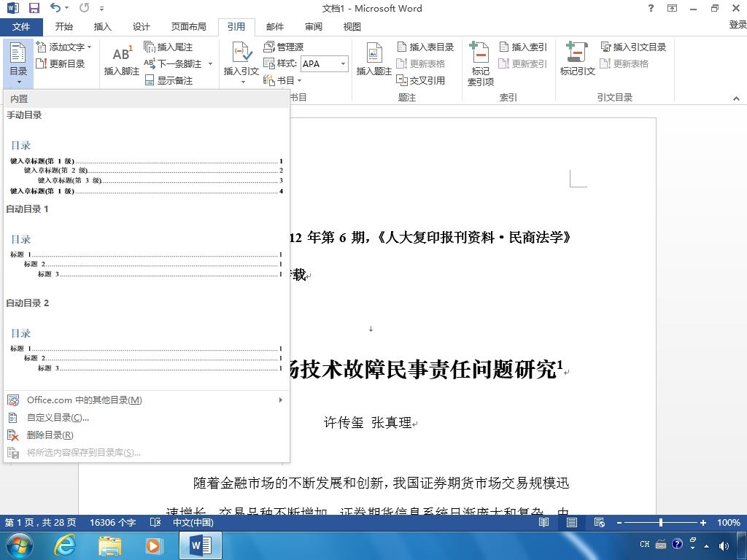Viewport: 747px width, 560px height.
Task: Click the proofing check icon in status bar
Action: coord(155,522)
